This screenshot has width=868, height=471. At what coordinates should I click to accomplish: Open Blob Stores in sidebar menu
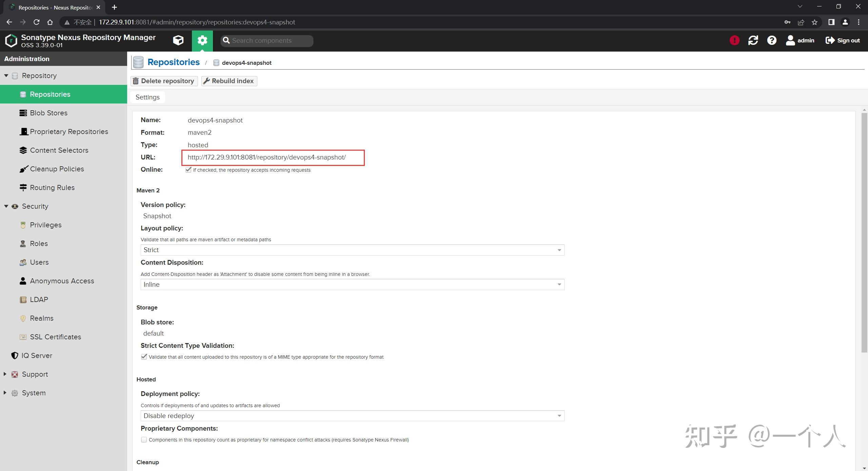coord(48,113)
